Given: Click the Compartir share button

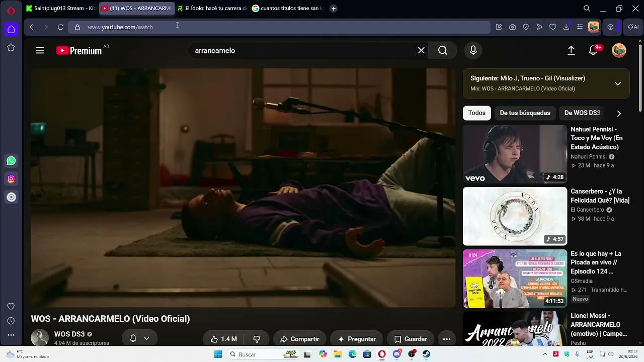Looking at the screenshot, I should [300, 339].
